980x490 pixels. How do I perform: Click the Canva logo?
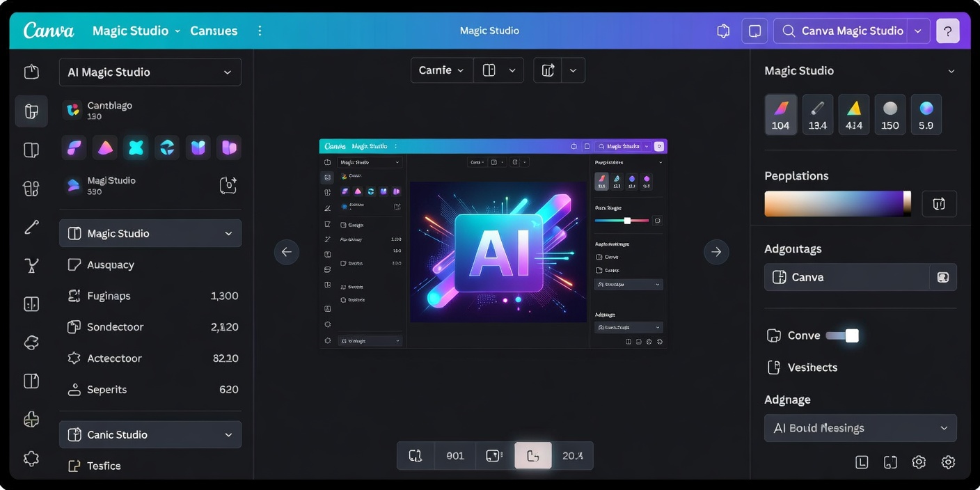(x=48, y=31)
